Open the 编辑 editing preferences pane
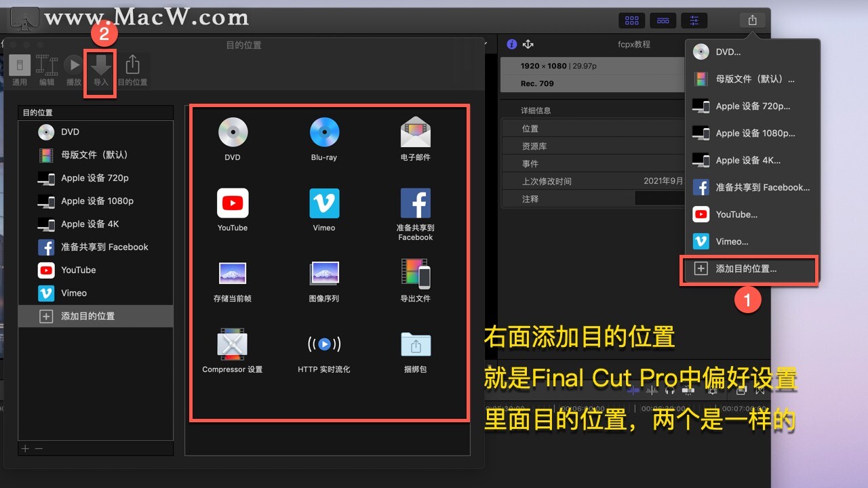The height and width of the screenshot is (488, 868). (47, 70)
